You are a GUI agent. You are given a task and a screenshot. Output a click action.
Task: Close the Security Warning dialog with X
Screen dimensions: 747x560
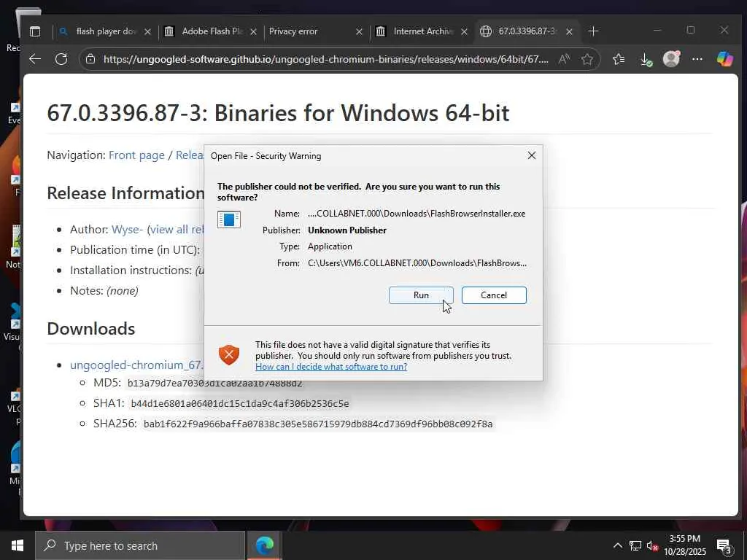point(532,156)
